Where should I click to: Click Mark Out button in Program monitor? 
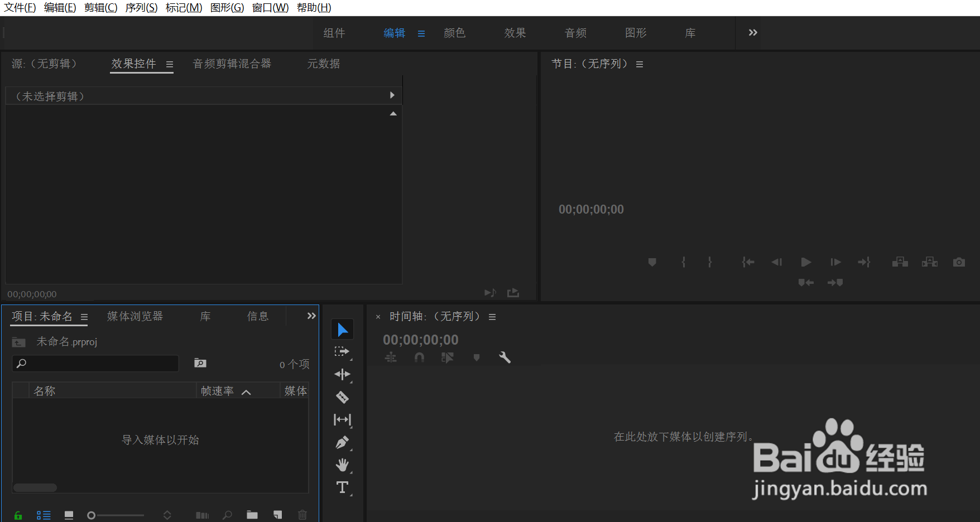click(x=710, y=262)
